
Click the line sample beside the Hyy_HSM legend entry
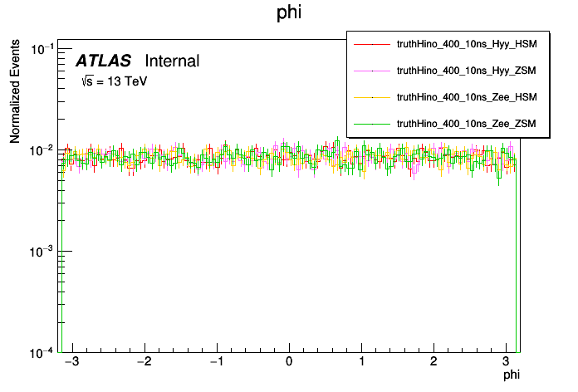click(x=373, y=45)
